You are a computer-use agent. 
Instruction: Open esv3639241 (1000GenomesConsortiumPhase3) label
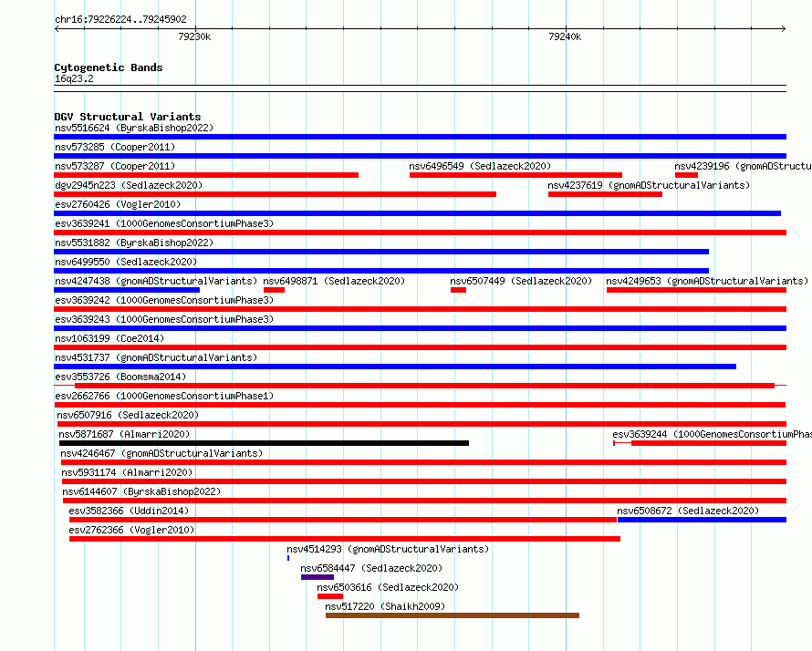[164, 223]
